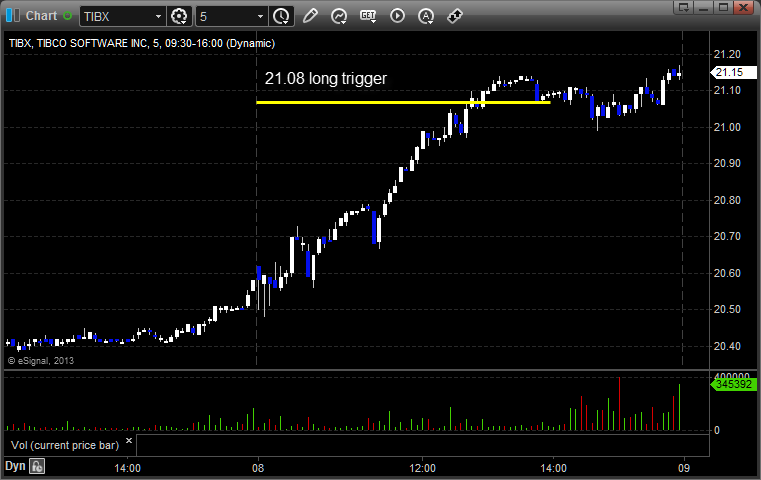Click the detach window button in title bar
The image size is (761, 480).
click(684, 7)
